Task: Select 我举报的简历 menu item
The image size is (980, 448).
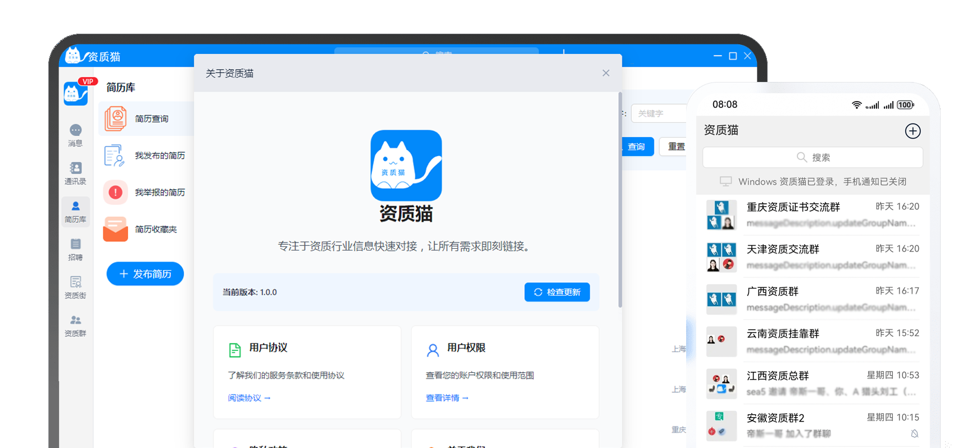Action: [x=146, y=193]
